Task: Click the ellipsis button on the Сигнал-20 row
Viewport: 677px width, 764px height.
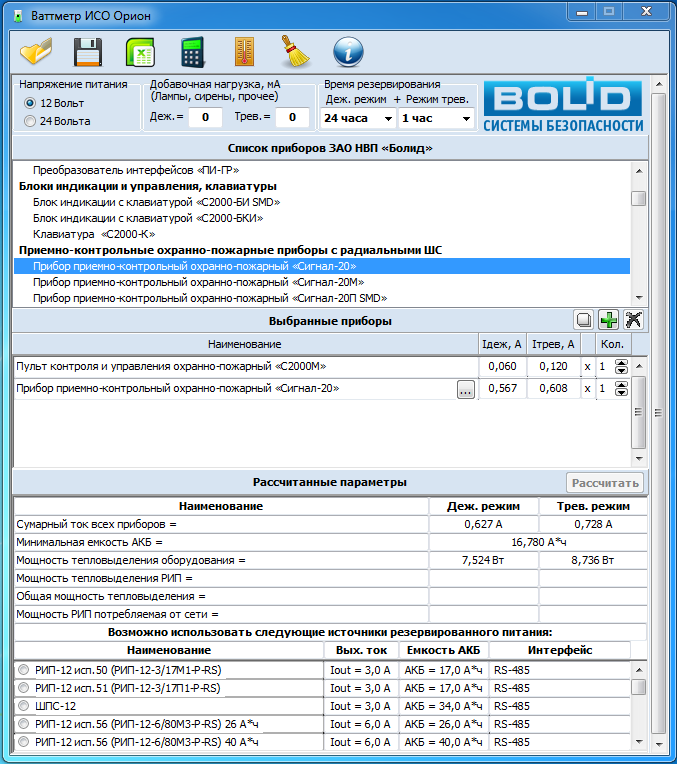Action: pos(465,390)
